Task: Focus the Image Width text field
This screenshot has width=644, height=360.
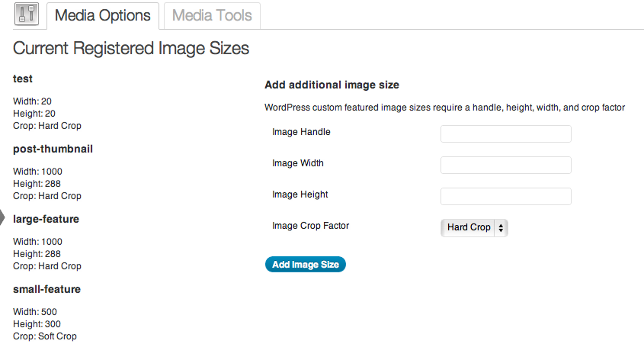Action: [505, 166]
